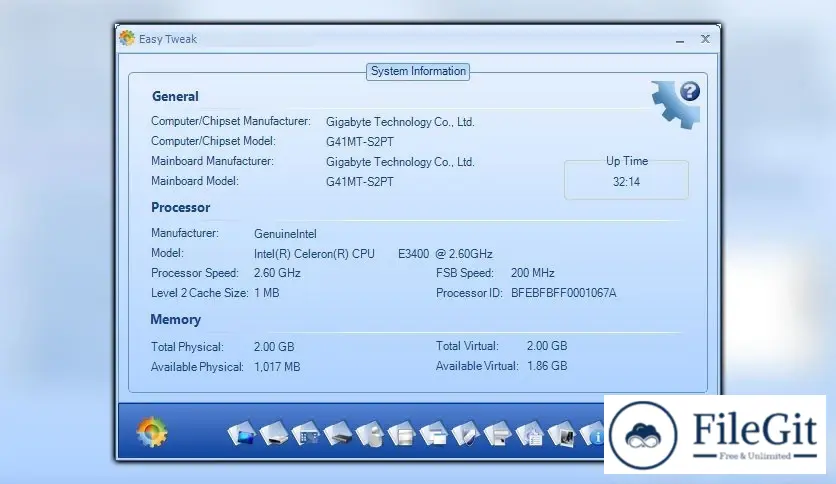Open the overlapping windows tweak icon
Viewport: 836px width, 484px height.
coord(434,433)
